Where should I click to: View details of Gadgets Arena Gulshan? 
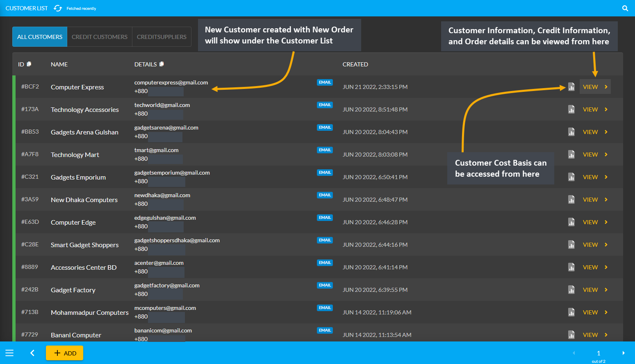[x=595, y=132]
